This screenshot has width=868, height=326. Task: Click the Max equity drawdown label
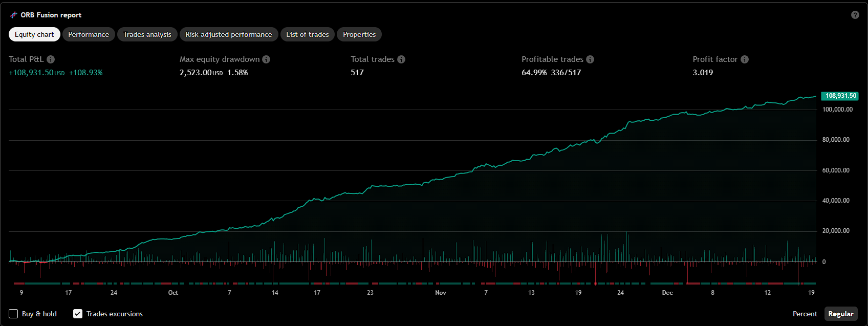(220, 59)
